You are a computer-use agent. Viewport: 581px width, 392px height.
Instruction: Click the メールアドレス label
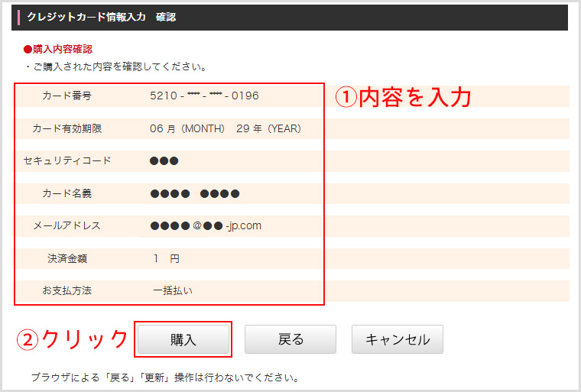67,226
